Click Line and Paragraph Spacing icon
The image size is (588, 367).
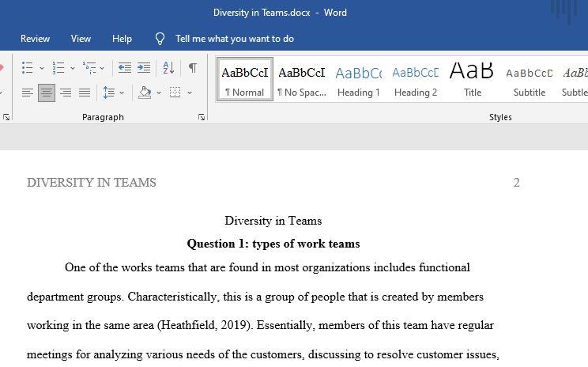click(x=109, y=93)
